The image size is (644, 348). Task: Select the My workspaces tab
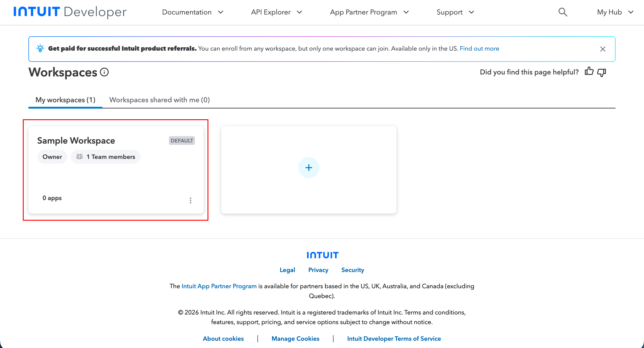click(x=65, y=100)
